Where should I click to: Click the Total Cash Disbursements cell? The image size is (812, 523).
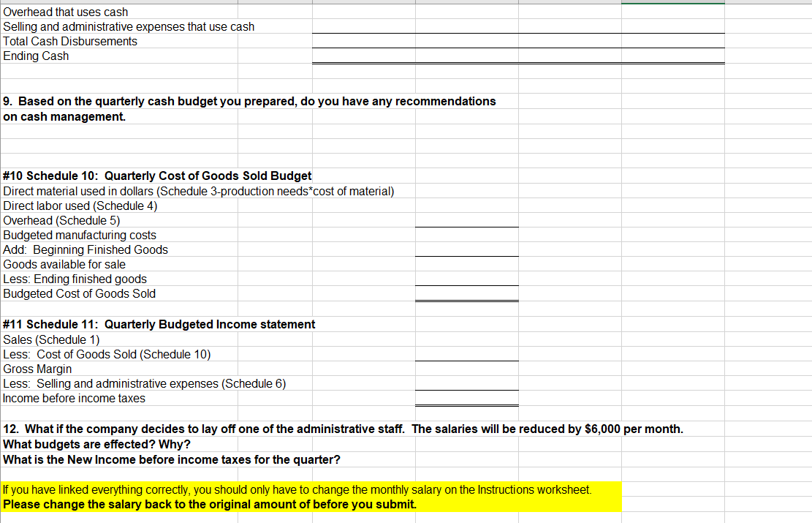click(x=69, y=41)
